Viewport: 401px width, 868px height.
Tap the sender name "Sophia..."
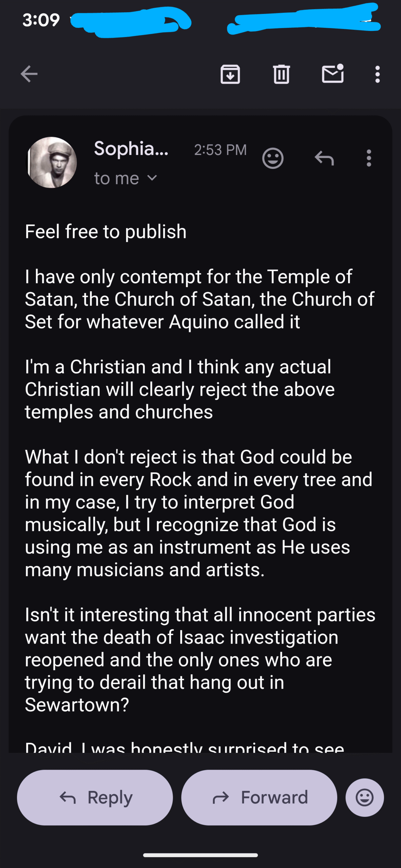(x=131, y=149)
